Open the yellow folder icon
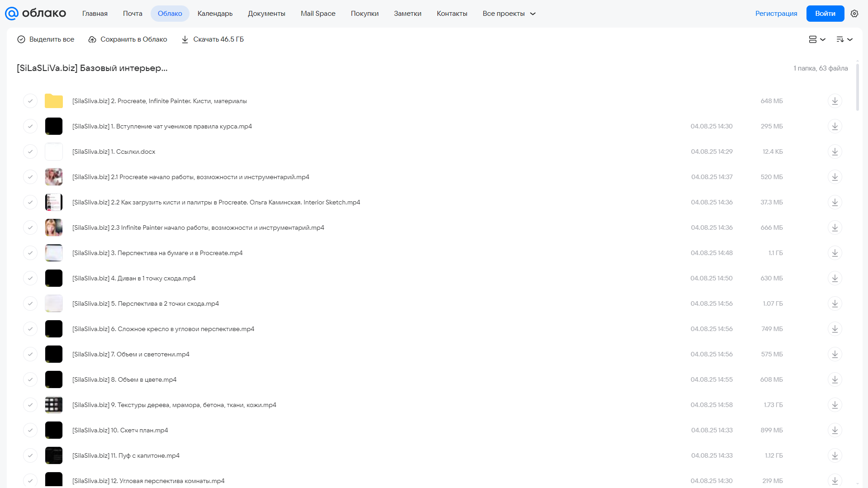Viewport: 868px width, 488px height. click(x=54, y=101)
